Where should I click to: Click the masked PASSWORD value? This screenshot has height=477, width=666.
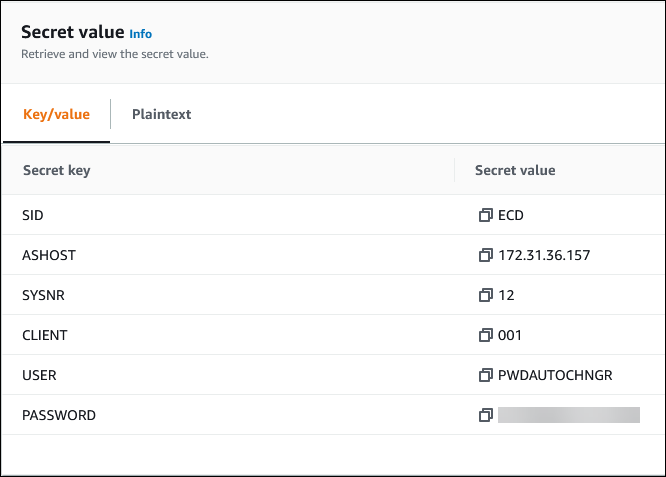pyautogui.click(x=568, y=415)
